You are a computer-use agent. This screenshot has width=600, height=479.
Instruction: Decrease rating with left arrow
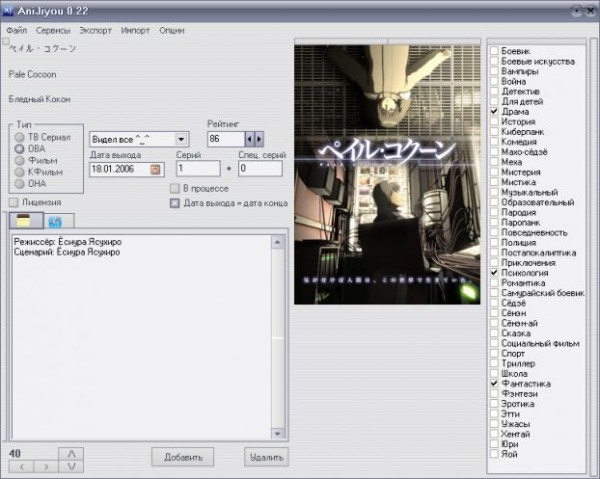point(250,139)
